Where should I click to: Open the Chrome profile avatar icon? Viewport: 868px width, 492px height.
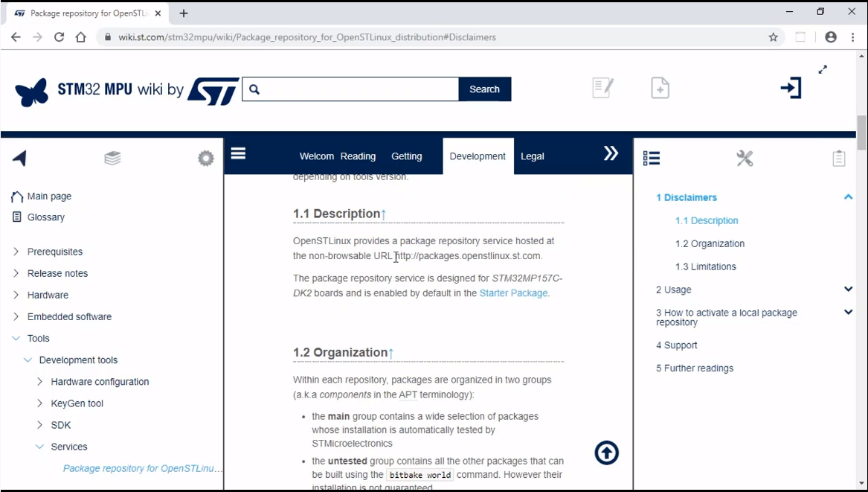coord(830,37)
